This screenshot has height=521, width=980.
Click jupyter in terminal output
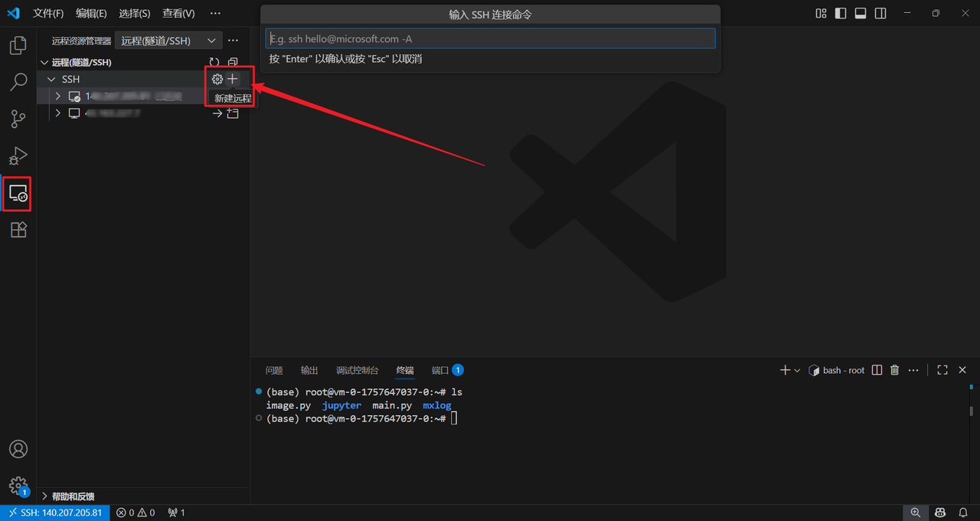click(341, 405)
